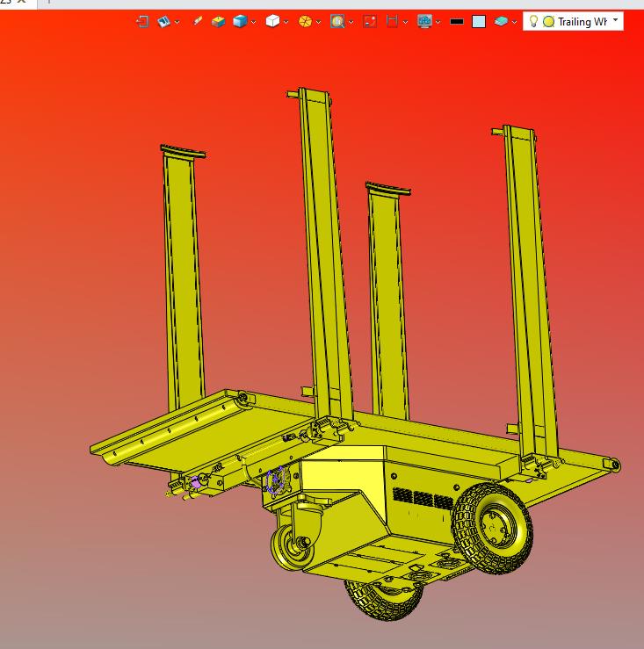644x649 pixels.
Task: Click the light bulb lighting icon
Action: click(x=534, y=21)
